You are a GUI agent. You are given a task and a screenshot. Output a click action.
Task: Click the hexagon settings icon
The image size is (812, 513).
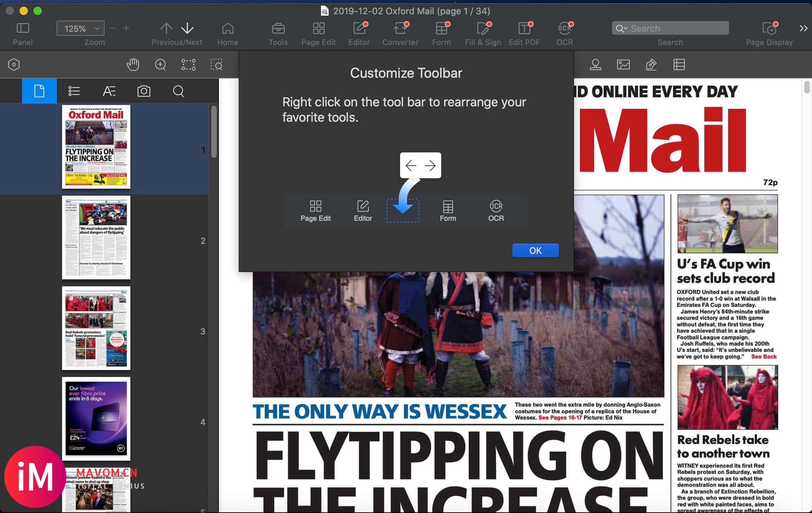pos(14,65)
